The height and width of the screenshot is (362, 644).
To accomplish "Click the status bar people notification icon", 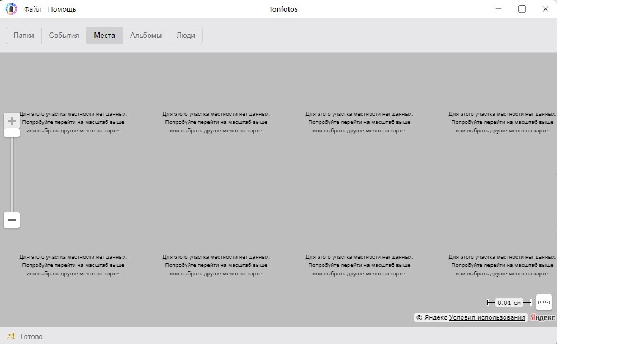I will tap(11, 336).
